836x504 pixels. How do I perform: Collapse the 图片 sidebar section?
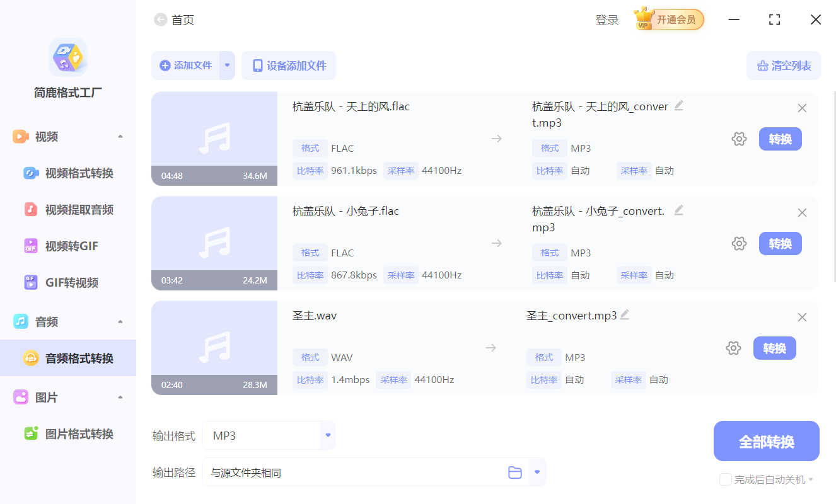(x=120, y=398)
